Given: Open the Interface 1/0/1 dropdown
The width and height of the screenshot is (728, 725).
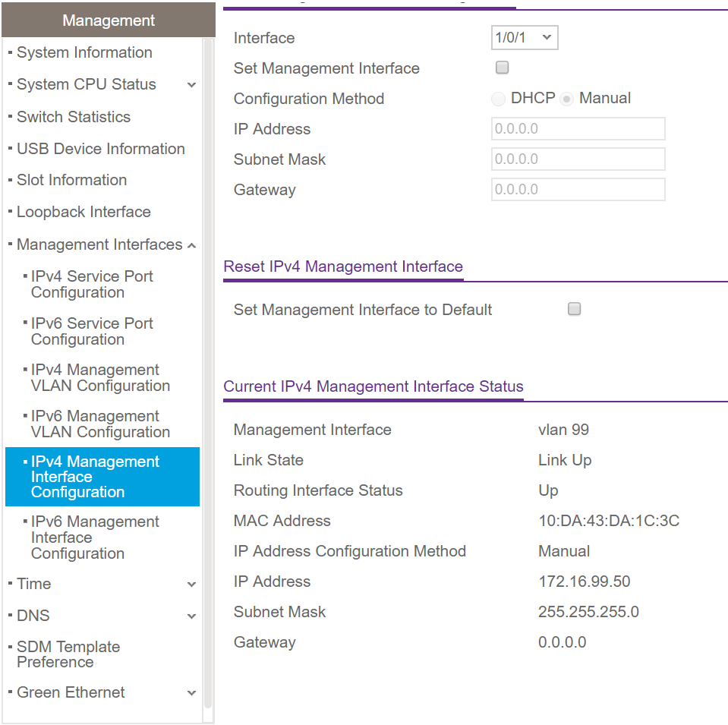Looking at the screenshot, I should click(x=525, y=38).
